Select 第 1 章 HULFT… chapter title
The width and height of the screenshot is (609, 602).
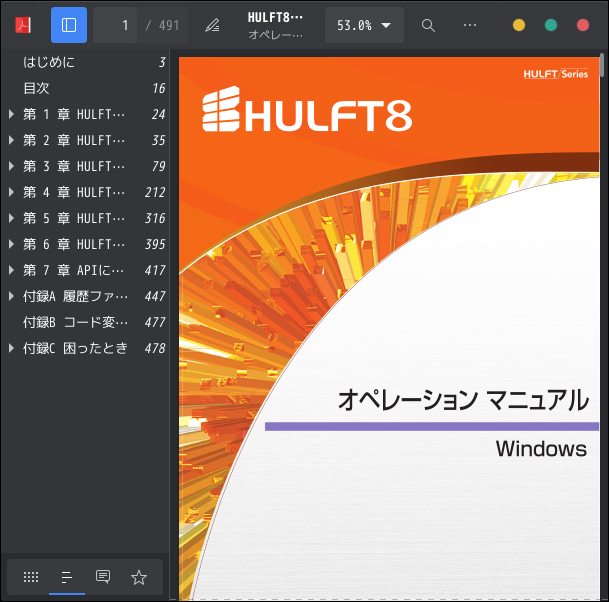coord(74,114)
